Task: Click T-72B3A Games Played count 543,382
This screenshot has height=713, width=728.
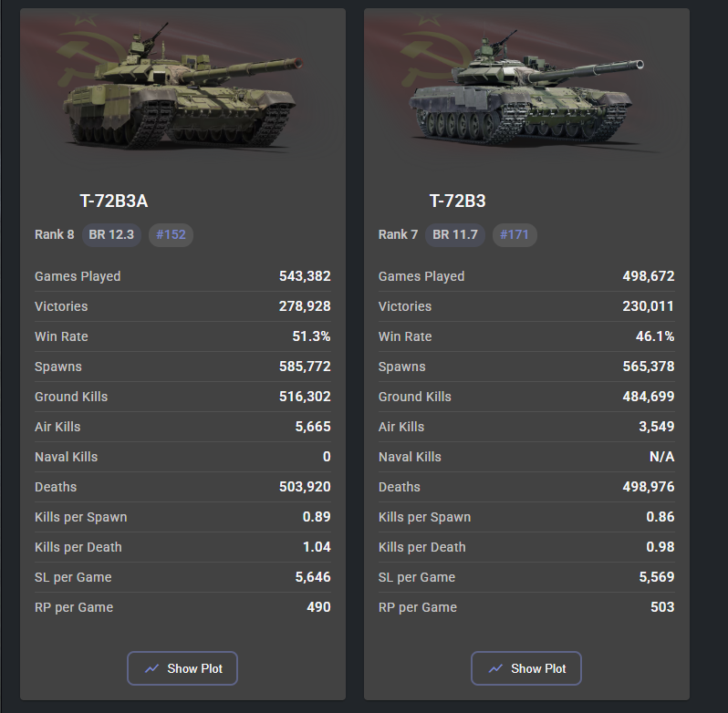Action: (x=305, y=276)
